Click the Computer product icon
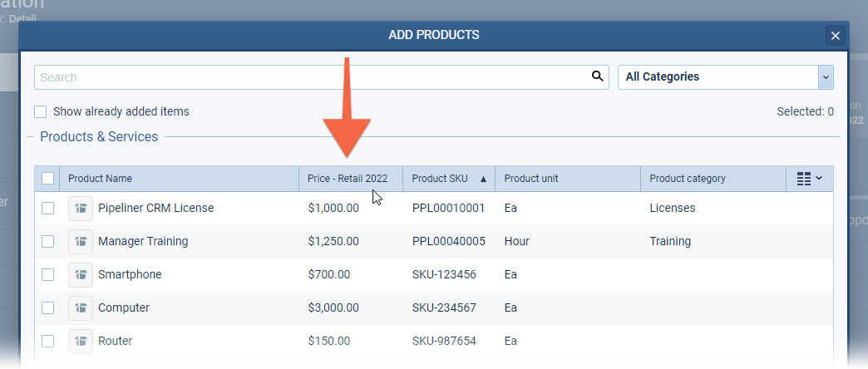 click(81, 307)
